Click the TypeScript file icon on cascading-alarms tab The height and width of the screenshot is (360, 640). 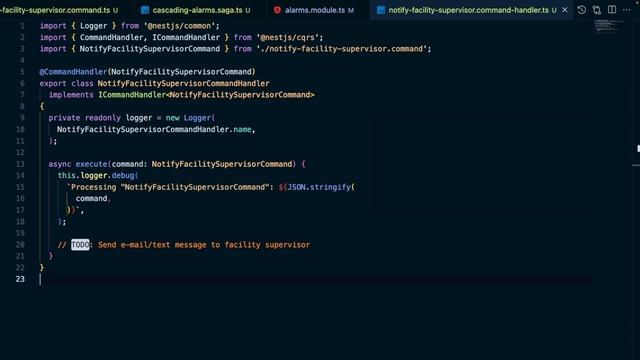click(145, 10)
